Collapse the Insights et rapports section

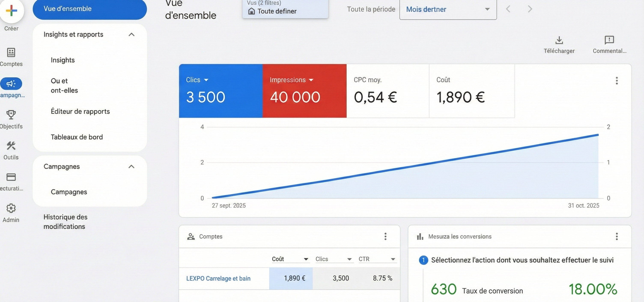pos(132,35)
